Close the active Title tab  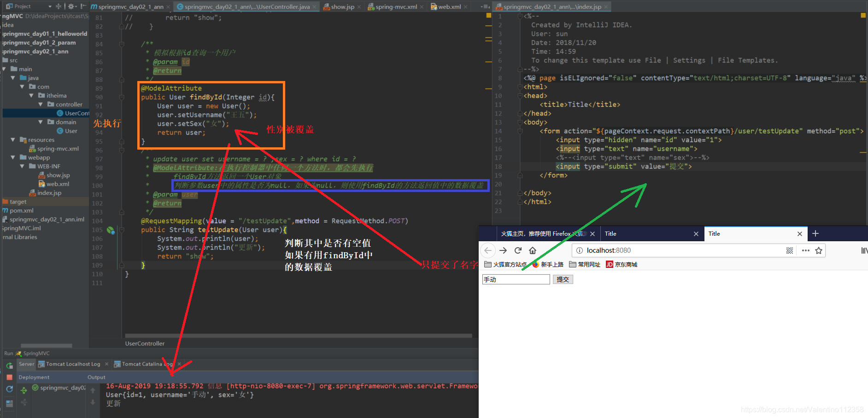800,234
